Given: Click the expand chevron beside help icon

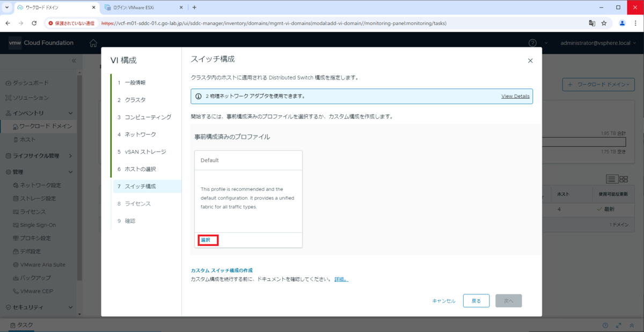Looking at the screenshot, I should click(x=546, y=43).
